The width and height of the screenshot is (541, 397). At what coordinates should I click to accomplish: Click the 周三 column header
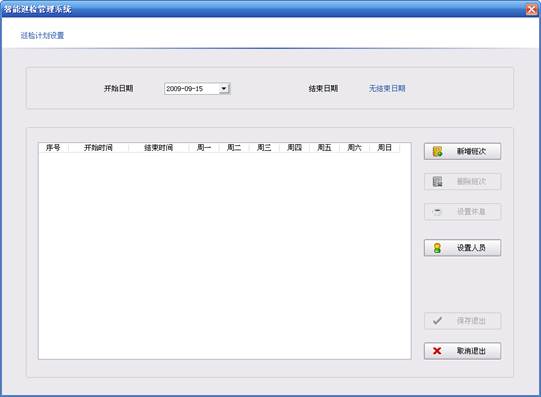click(264, 148)
